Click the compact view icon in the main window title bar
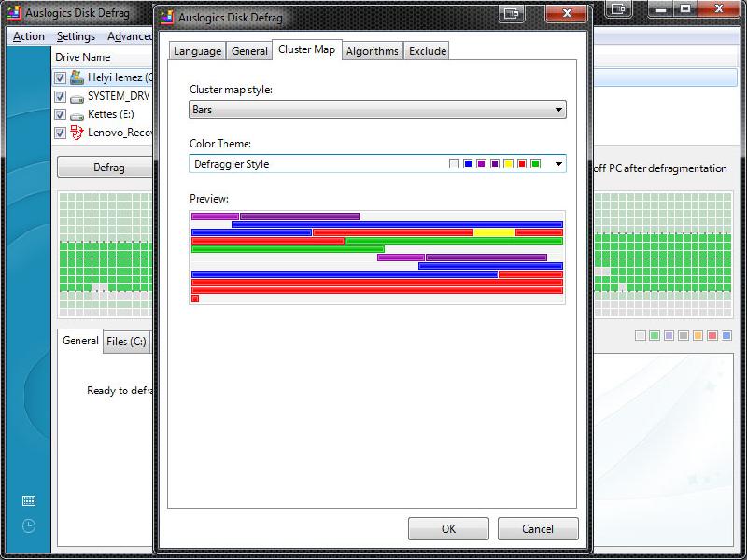The width and height of the screenshot is (747, 560). coord(618,8)
